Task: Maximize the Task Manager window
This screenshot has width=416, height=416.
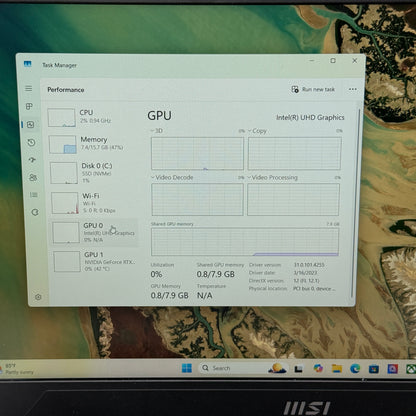Action: click(333, 60)
